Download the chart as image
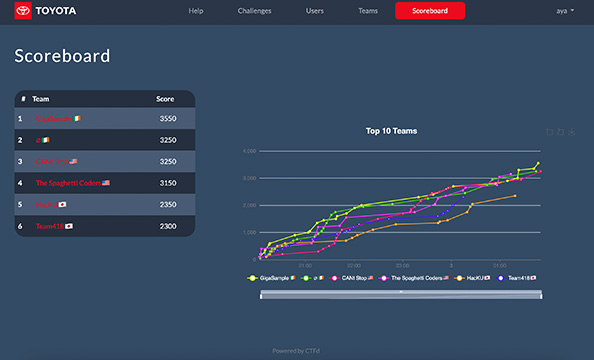 pos(572,132)
